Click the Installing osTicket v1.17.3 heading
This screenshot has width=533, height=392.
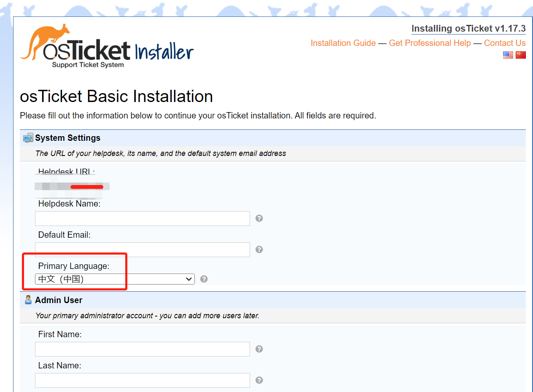click(468, 29)
